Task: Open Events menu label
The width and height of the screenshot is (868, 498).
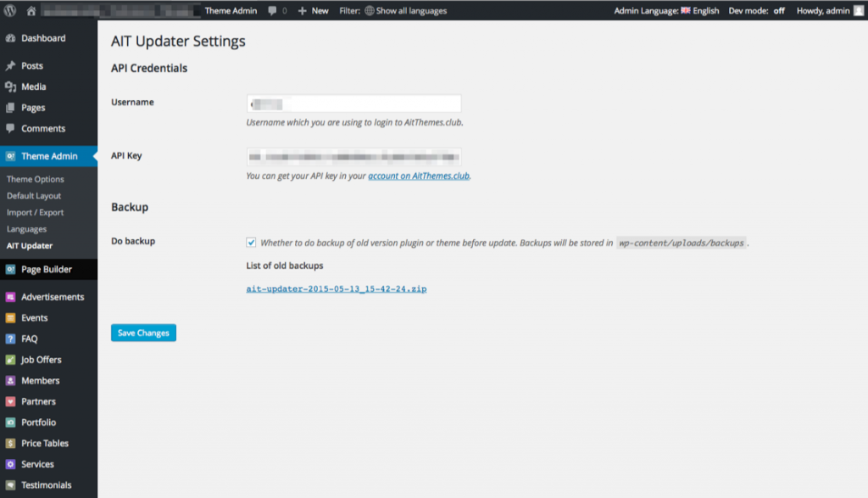Action: click(x=34, y=318)
